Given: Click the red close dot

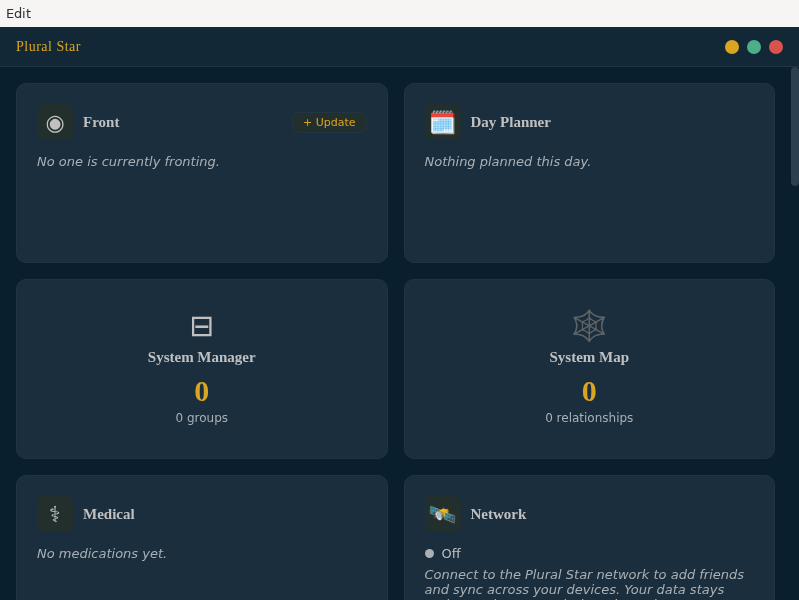Looking at the screenshot, I should click(776, 47).
